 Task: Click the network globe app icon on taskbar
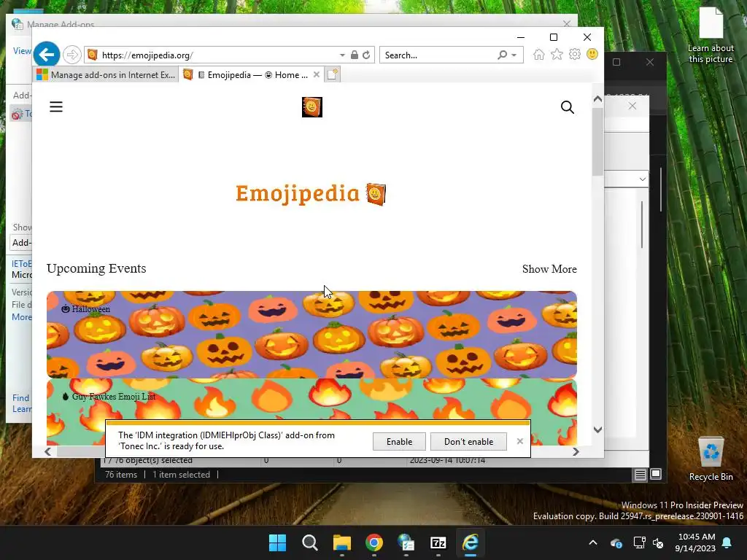(406, 542)
